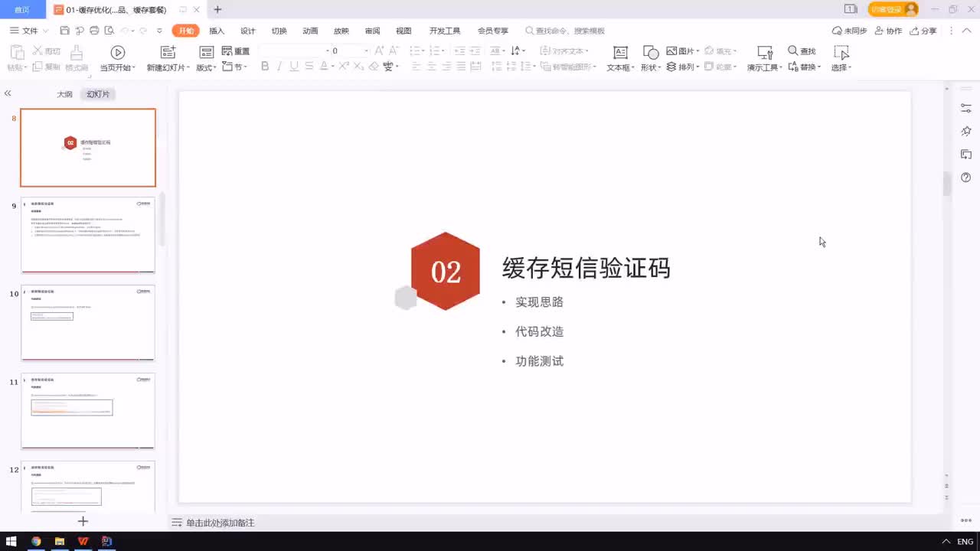The height and width of the screenshot is (551, 980).
Task: Expand the 当页开始 dropdown arrow
Action: (x=134, y=68)
